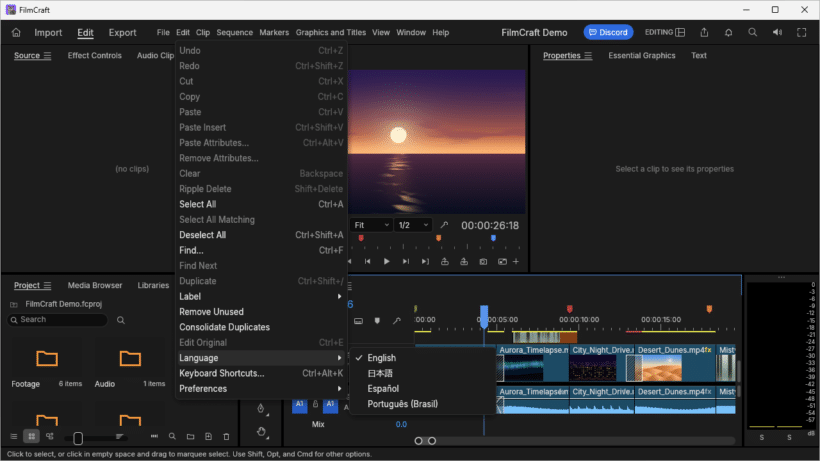Open the Properties panel menu
Screen dimensions: 820x461
[x=588, y=55]
